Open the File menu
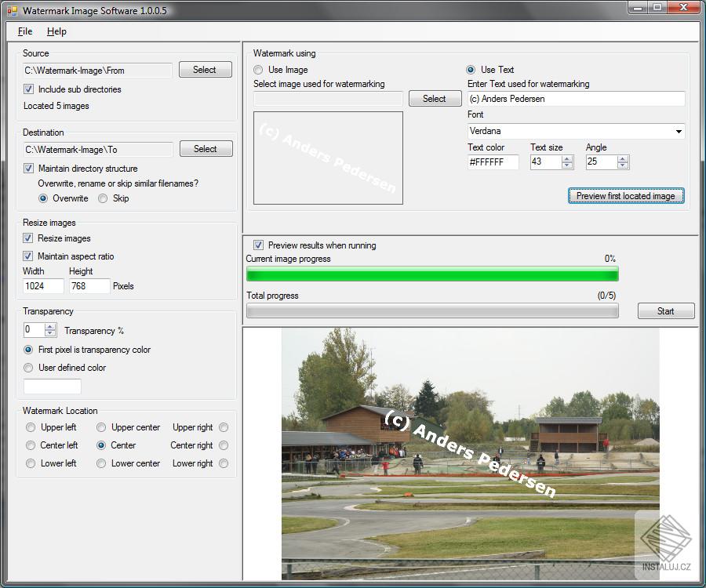The image size is (706, 588). [x=24, y=31]
